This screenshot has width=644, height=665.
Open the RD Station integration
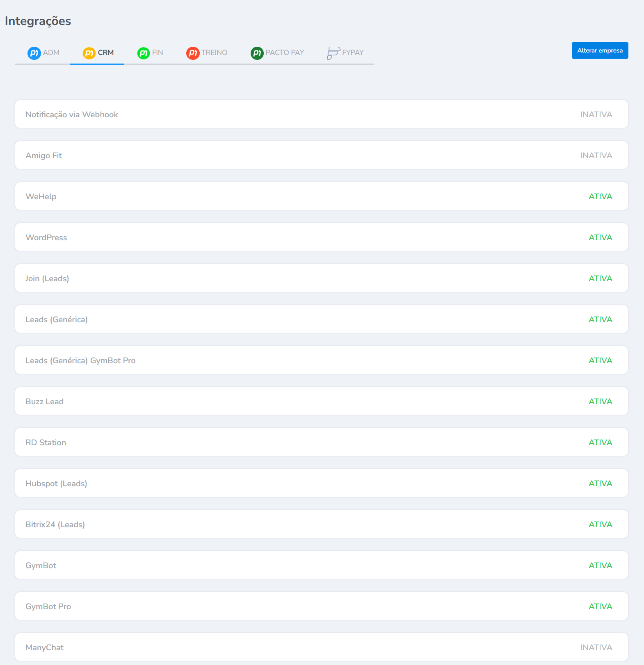point(322,442)
